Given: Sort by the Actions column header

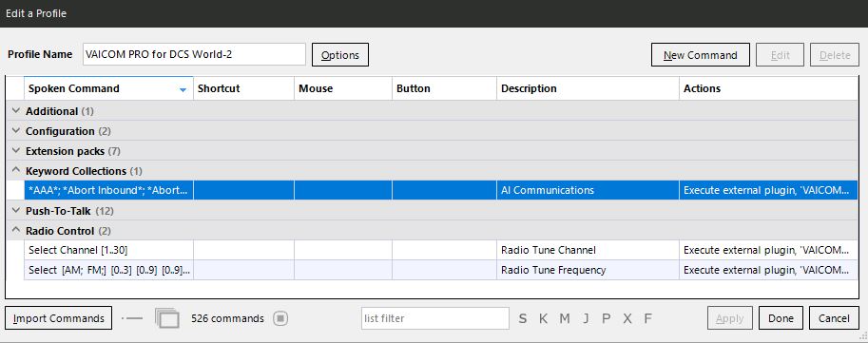Looking at the screenshot, I should pos(769,88).
